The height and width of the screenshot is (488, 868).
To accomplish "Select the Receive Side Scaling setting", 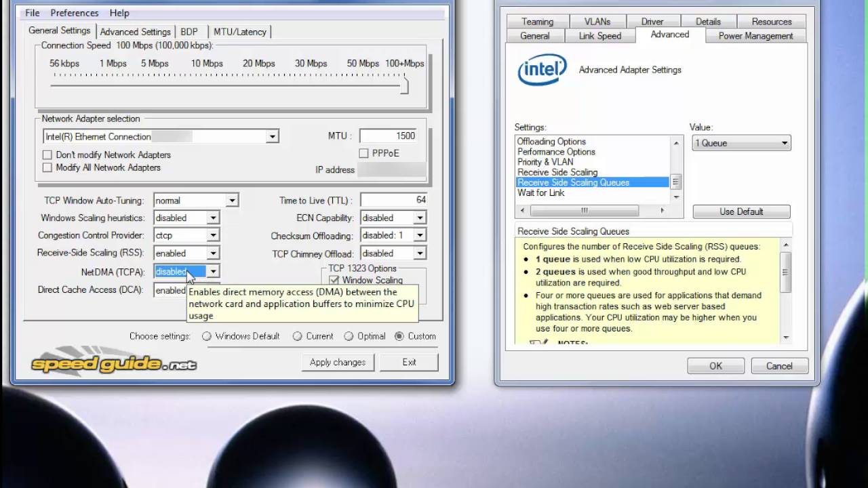I will pyautogui.click(x=557, y=172).
